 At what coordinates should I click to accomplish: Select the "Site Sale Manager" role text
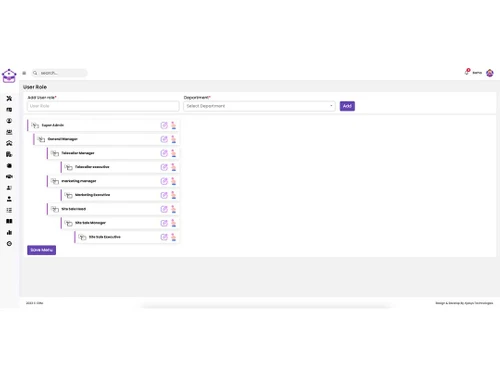[90, 223]
